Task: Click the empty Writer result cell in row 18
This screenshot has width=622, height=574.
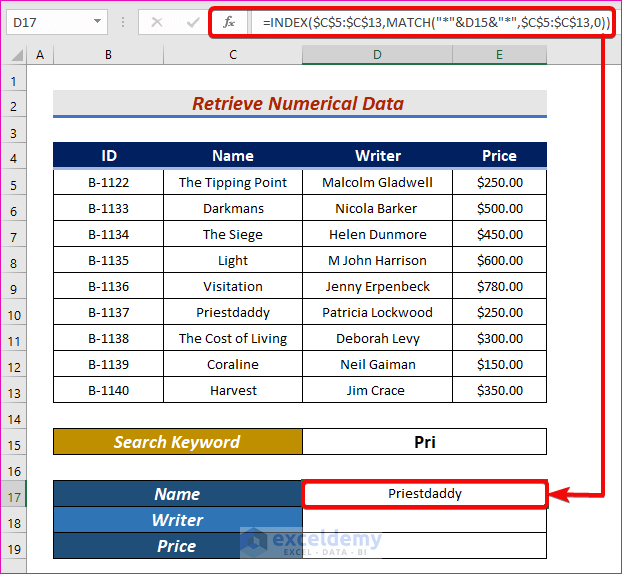Action: pos(424,520)
